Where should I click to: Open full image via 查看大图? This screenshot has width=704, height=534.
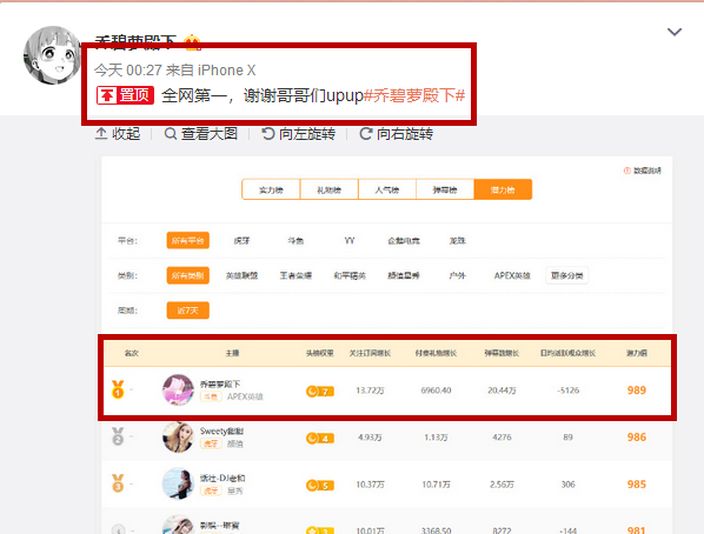click(200, 134)
